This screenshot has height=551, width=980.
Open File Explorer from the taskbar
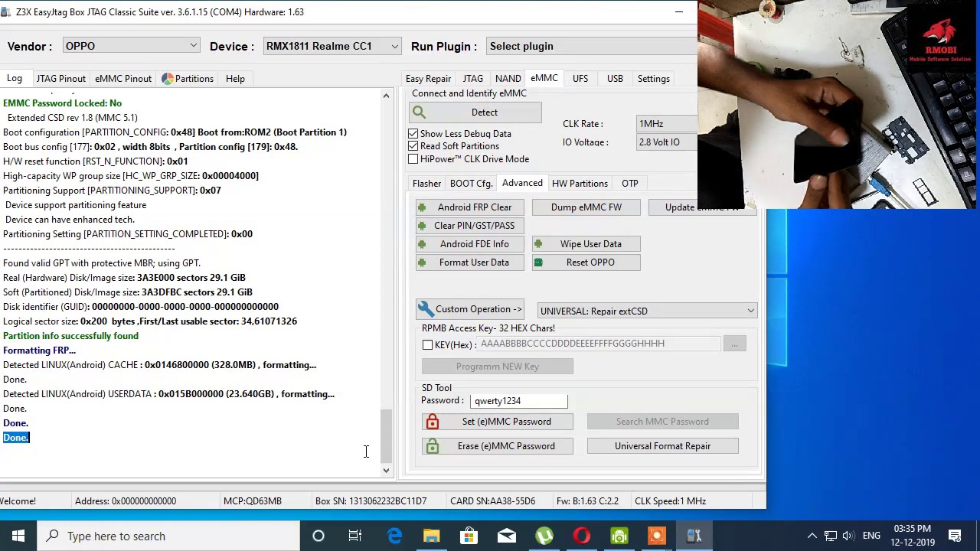click(x=432, y=536)
